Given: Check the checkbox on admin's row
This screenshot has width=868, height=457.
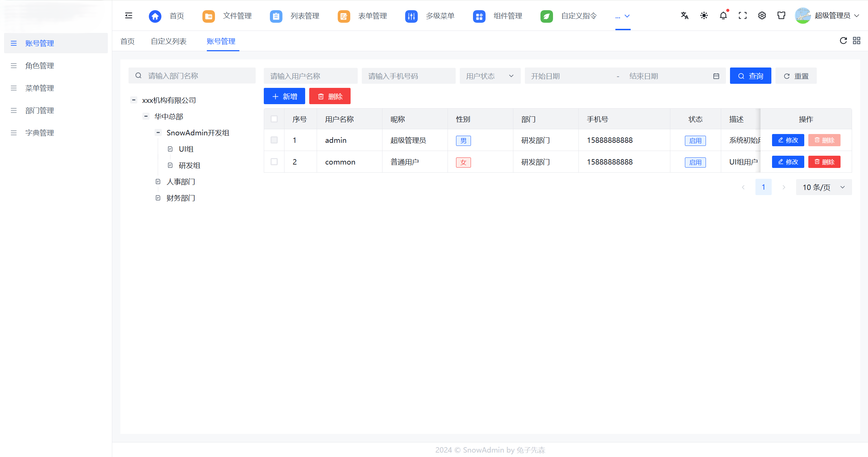Looking at the screenshot, I should pos(274,140).
